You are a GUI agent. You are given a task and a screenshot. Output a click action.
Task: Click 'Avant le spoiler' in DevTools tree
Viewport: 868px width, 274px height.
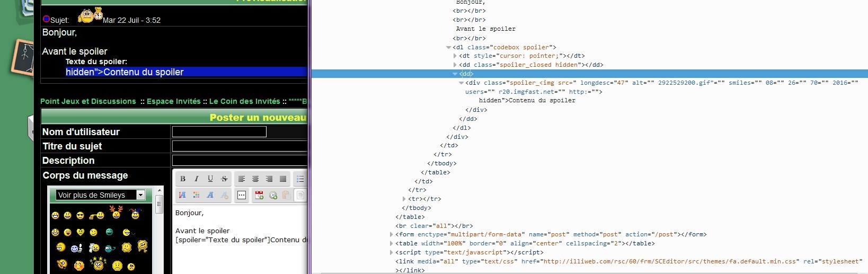tap(485, 29)
